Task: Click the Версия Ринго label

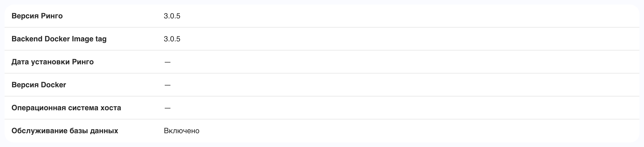Action: (x=37, y=16)
